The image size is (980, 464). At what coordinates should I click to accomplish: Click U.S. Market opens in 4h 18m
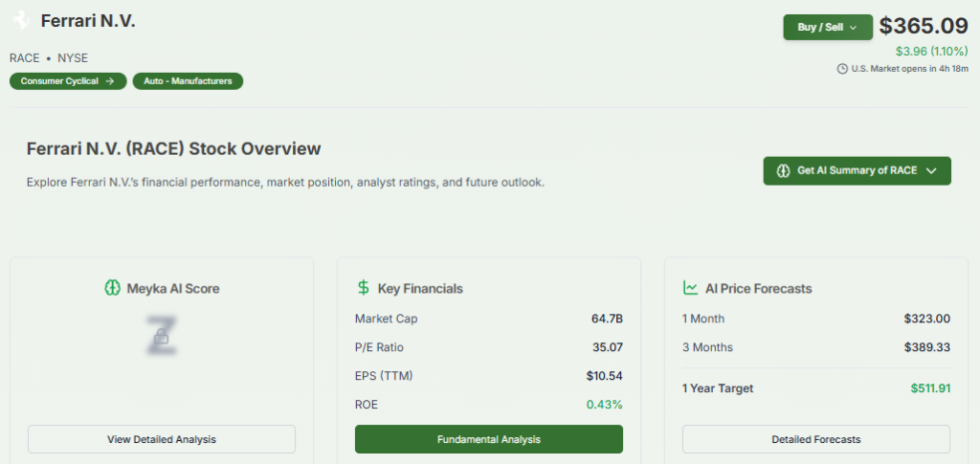pyautogui.click(x=909, y=69)
